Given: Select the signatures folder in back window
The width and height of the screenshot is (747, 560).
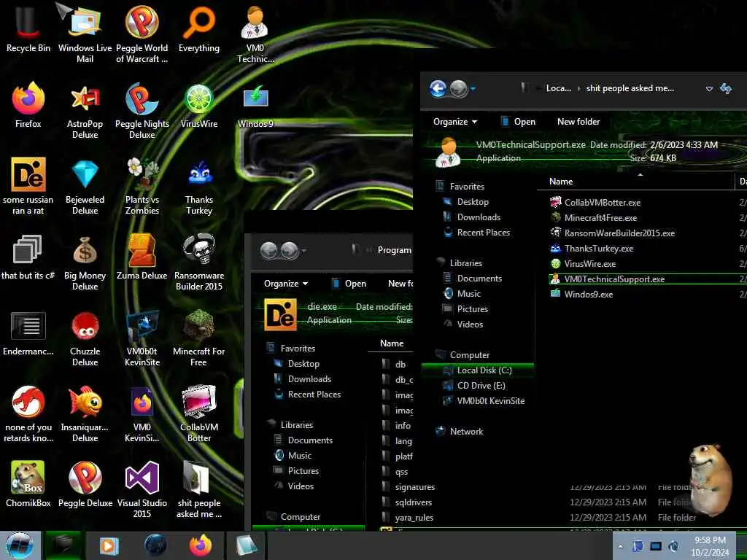Looking at the screenshot, I should (414, 487).
